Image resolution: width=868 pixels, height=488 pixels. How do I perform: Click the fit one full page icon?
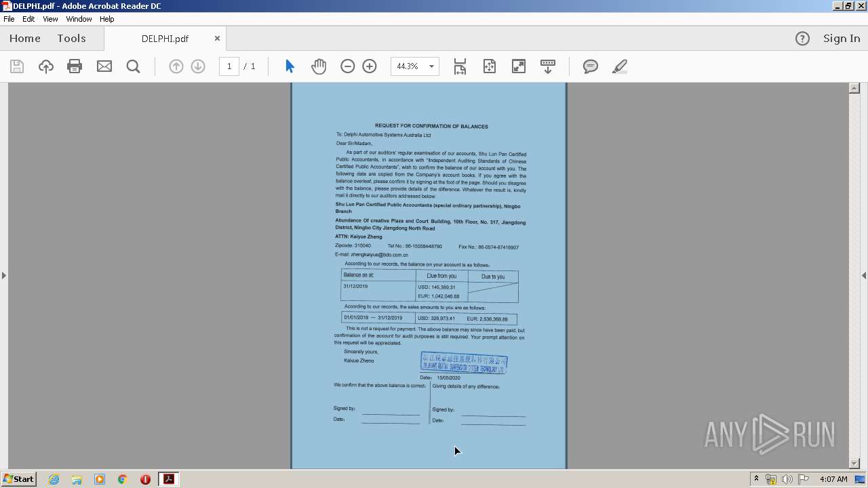pos(490,66)
